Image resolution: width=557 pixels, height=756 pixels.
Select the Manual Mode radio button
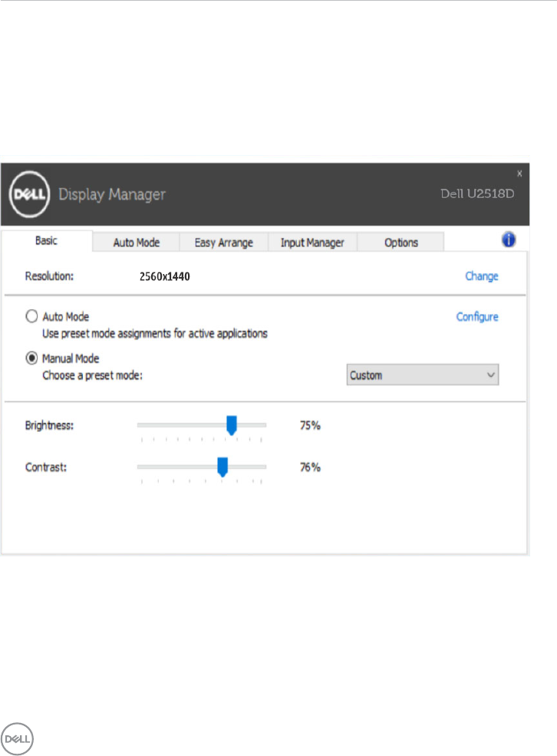pyautogui.click(x=31, y=358)
